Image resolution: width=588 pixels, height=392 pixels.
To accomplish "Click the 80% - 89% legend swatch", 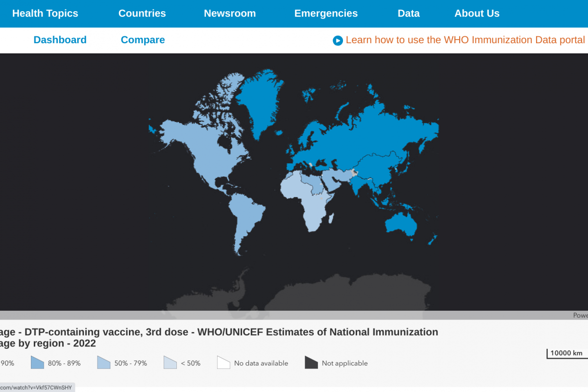I will 37,363.
